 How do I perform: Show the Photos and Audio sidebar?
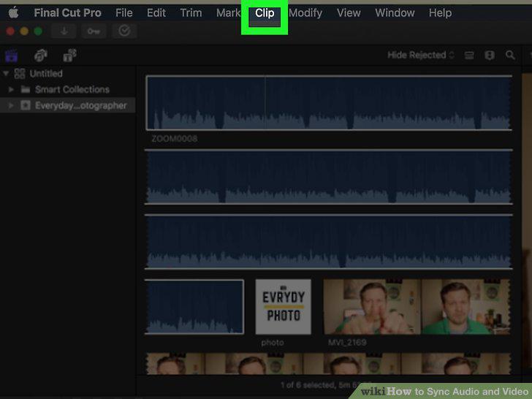pyautogui.click(x=41, y=56)
